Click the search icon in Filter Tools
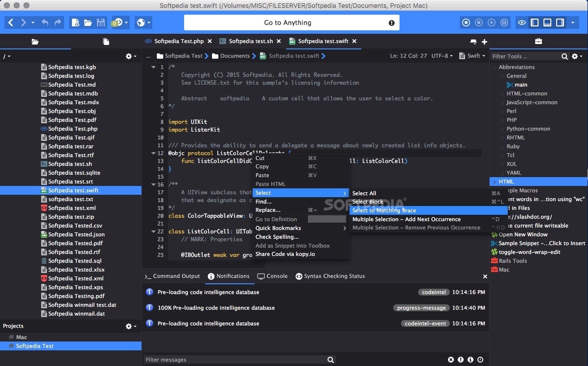Viewport: 588px width, 366px height. pos(564,56)
